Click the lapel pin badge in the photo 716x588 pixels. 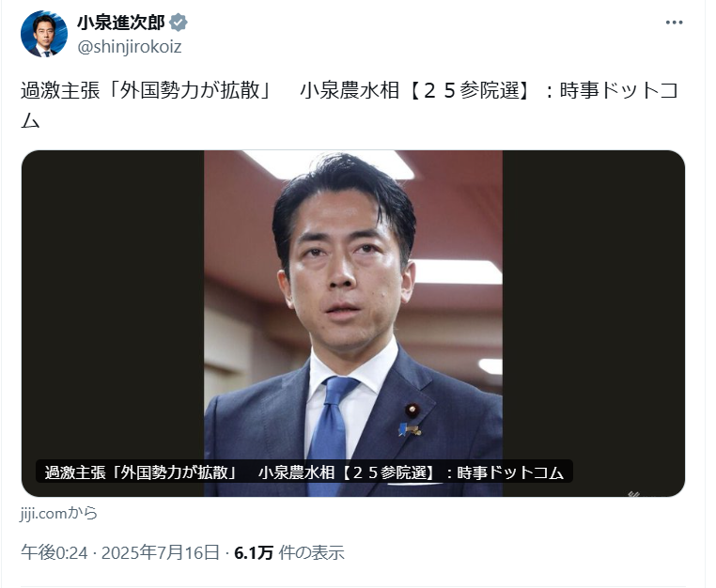[x=412, y=410]
